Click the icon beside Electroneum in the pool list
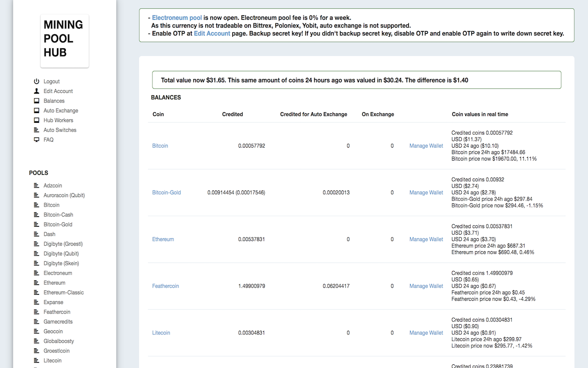The width and height of the screenshot is (588, 368). [37, 273]
